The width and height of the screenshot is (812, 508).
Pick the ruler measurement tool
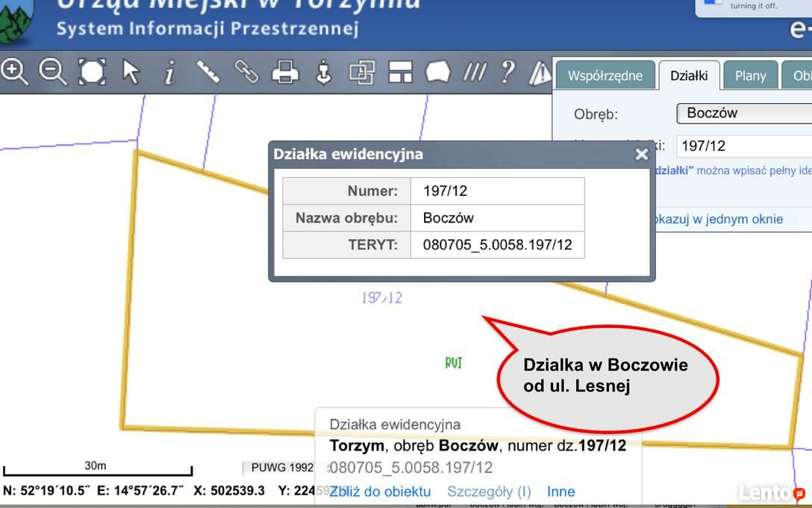tap(208, 72)
